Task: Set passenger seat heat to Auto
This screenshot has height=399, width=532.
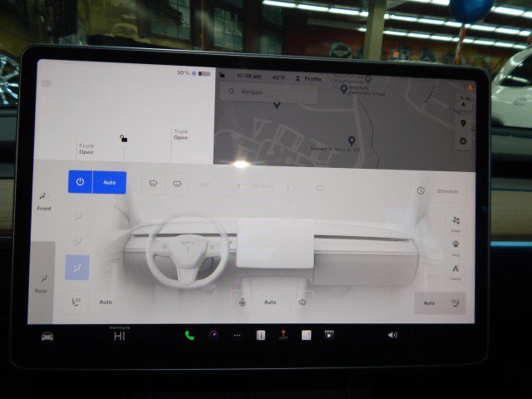Action: point(429,303)
